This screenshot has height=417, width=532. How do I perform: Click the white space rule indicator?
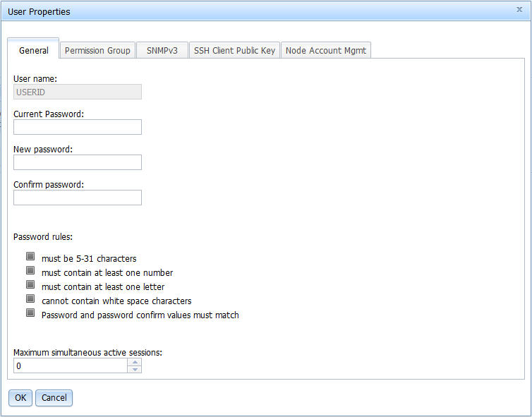click(x=30, y=298)
